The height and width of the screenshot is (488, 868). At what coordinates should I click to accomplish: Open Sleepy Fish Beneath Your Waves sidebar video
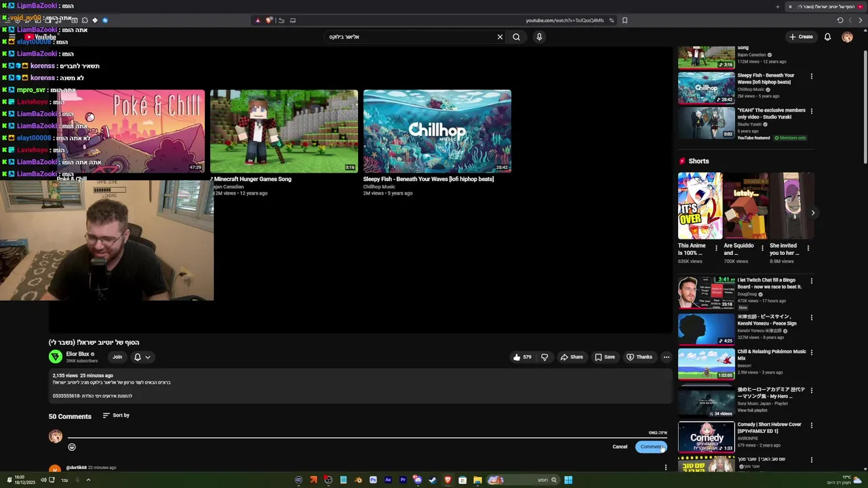[707, 88]
